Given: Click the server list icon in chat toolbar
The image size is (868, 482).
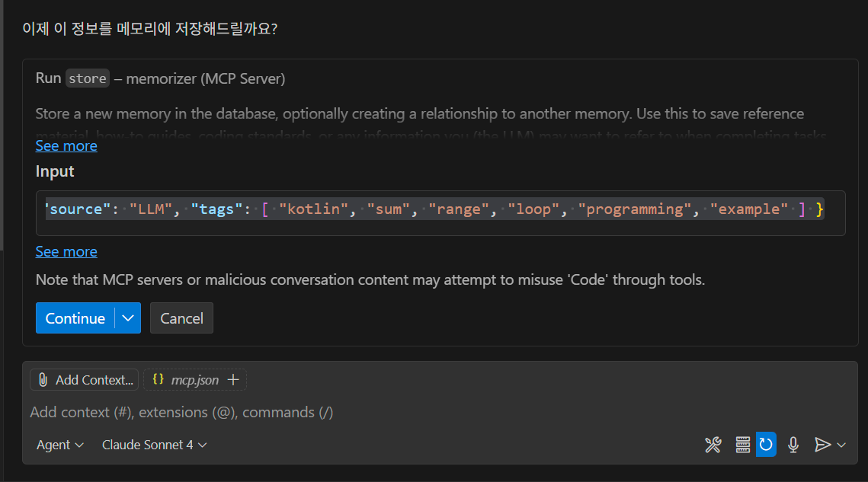Looking at the screenshot, I should click(x=742, y=445).
